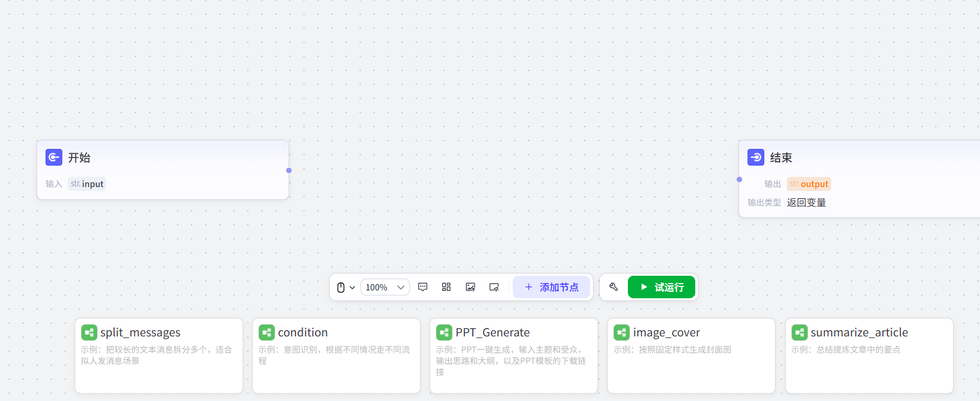Click the str output variable tag
The image size is (980, 401).
click(809, 184)
